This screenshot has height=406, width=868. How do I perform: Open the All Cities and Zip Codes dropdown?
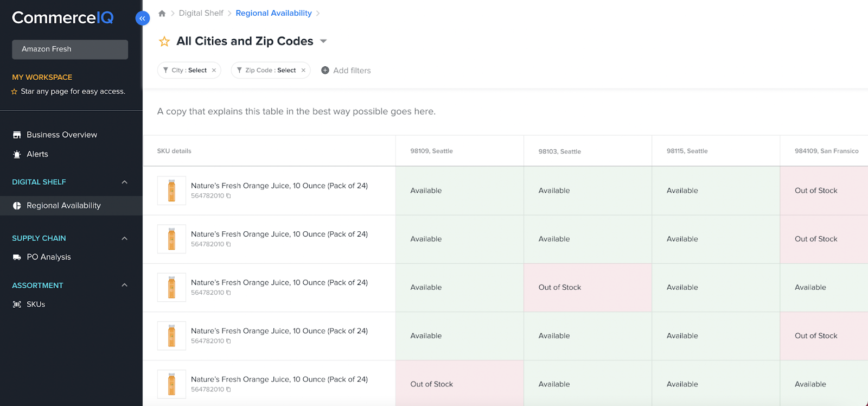(x=323, y=41)
